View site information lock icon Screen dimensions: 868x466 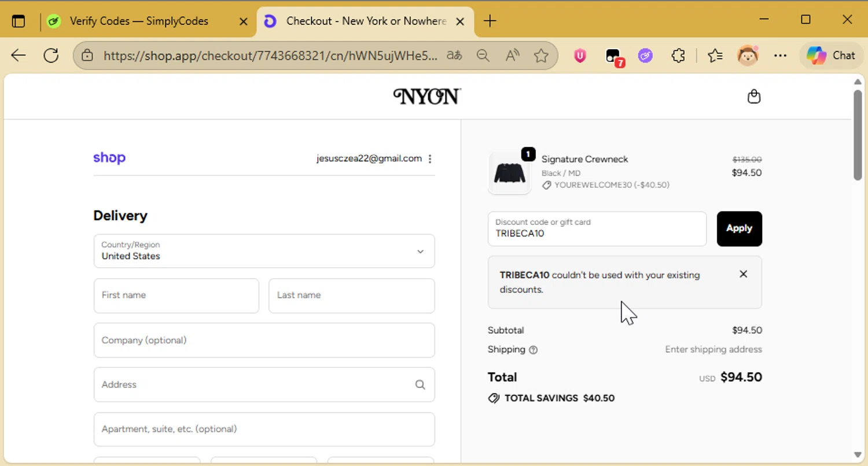click(x=87, y=56)
